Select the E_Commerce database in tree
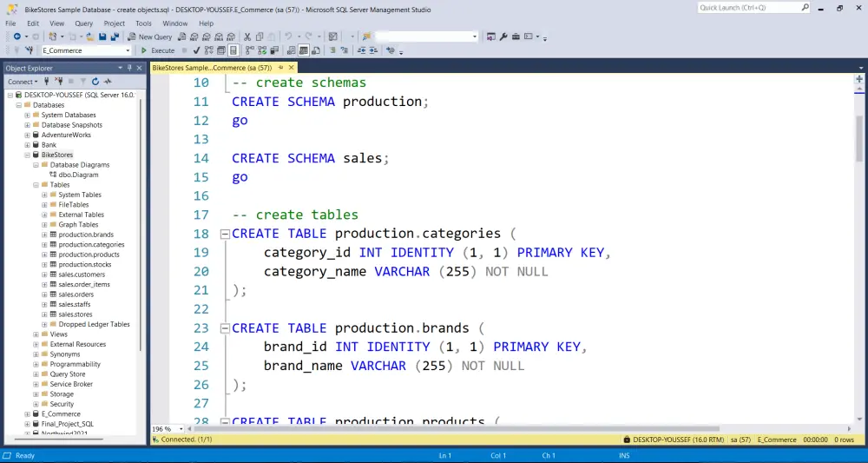868x463 pixels. (x=61, y=414)
